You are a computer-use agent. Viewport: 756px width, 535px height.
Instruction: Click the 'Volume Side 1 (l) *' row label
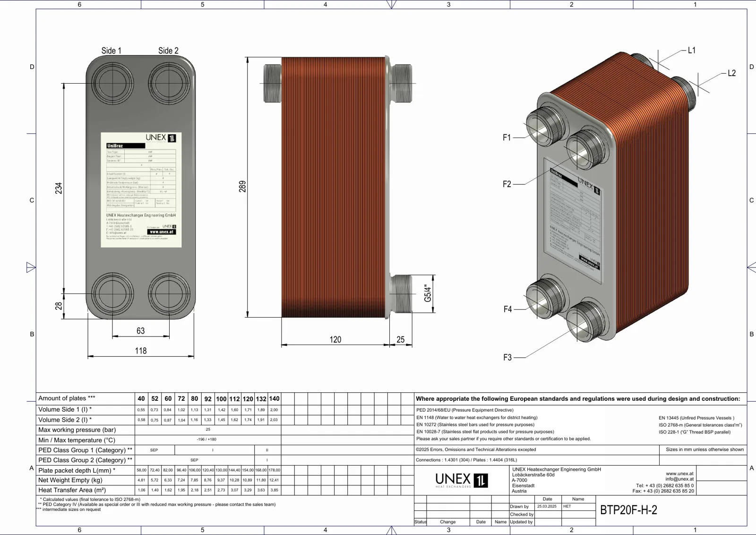pyautogui.click(x=65, y=409)
